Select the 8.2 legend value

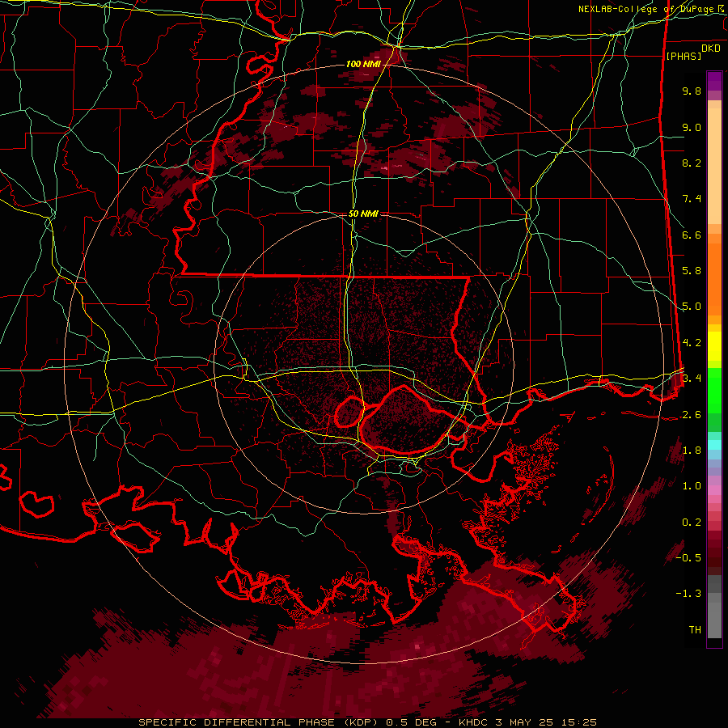692,163
